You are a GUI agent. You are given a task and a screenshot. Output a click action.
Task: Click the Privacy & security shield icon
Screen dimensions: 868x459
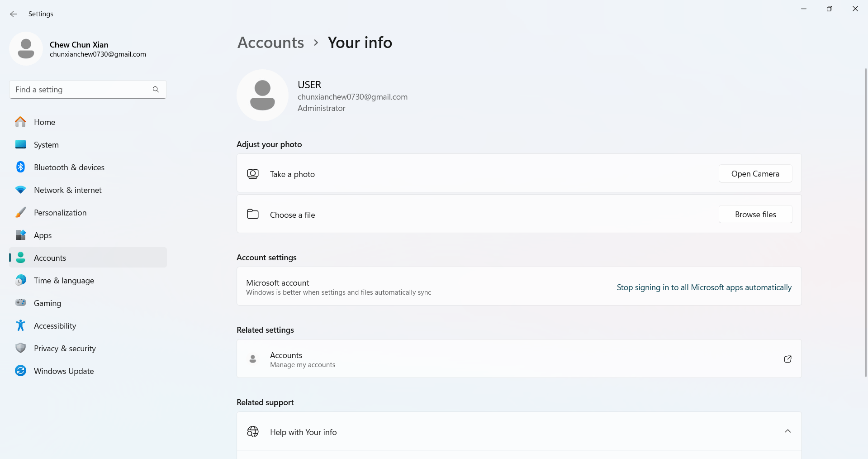pyautogui.click(x=20, y=348)
